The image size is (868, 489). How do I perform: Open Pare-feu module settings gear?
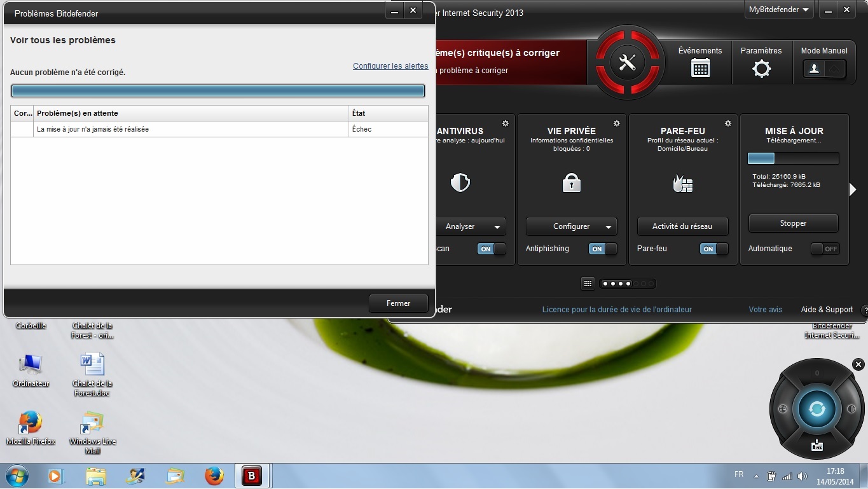[x=728, y=123]
